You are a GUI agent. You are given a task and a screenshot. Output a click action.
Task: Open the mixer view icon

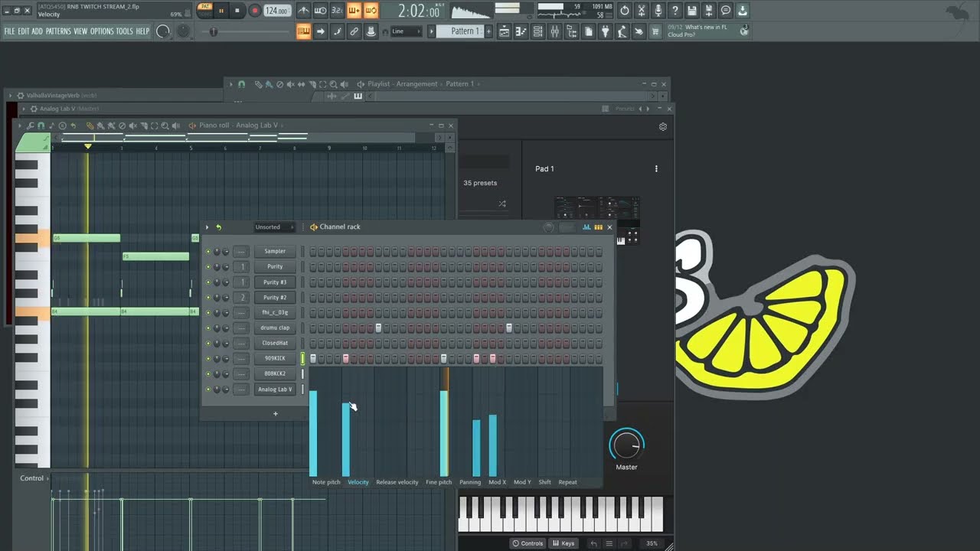(x=555, y=31)
